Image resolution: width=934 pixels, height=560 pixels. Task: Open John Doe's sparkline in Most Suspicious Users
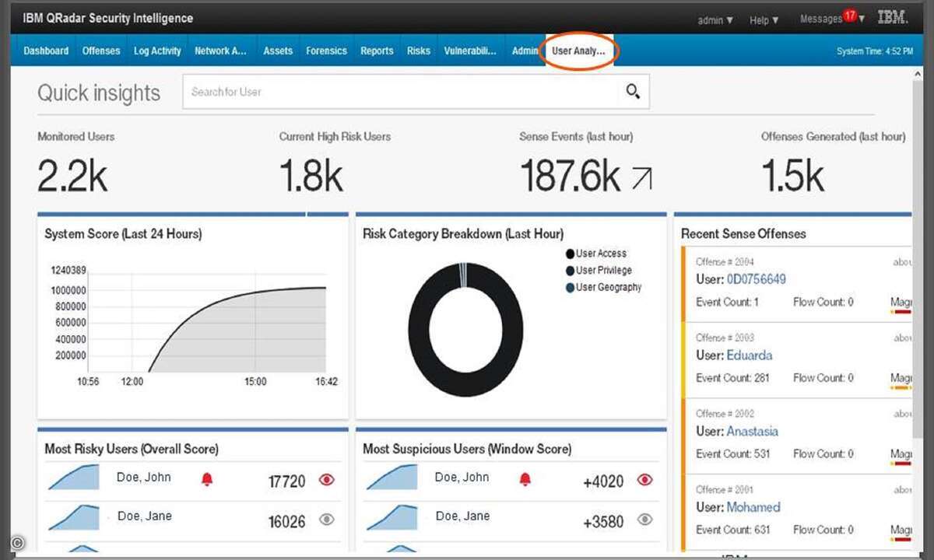[x=392, y=478]
